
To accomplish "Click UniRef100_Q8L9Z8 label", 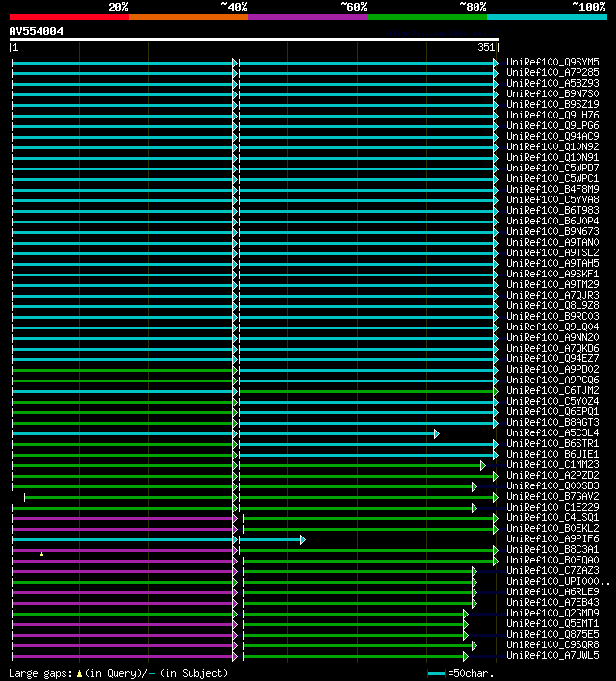I will tap(552, 305).
